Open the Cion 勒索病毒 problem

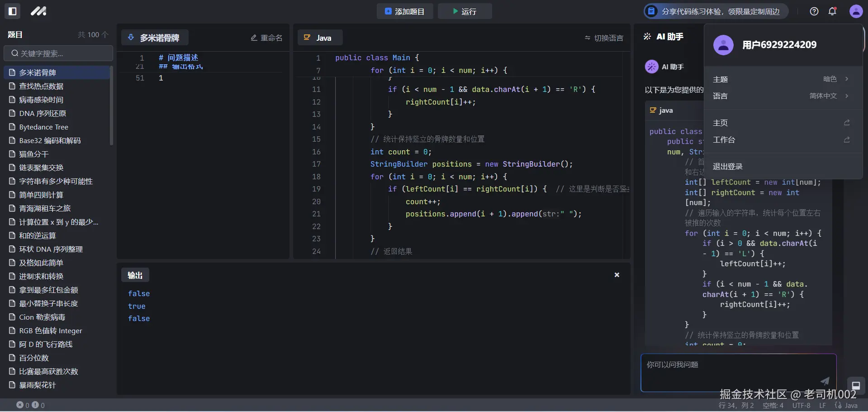(x=57, y=317)
